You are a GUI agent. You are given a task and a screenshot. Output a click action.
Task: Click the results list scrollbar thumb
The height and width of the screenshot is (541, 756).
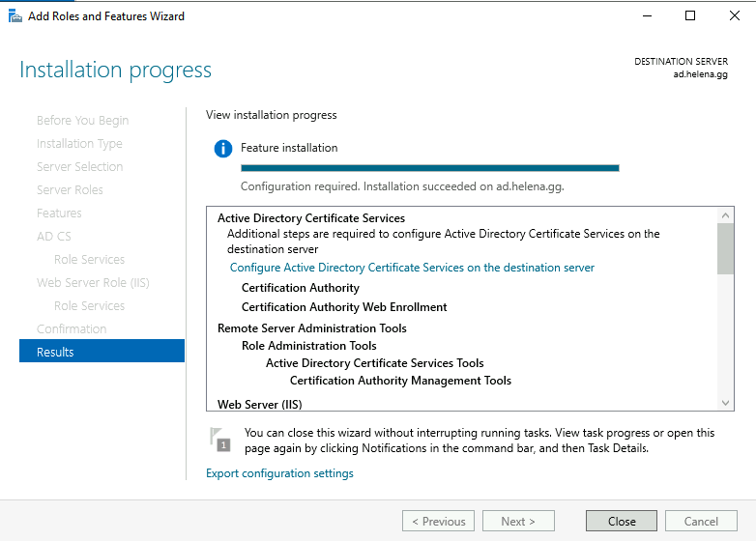[726, 249]
